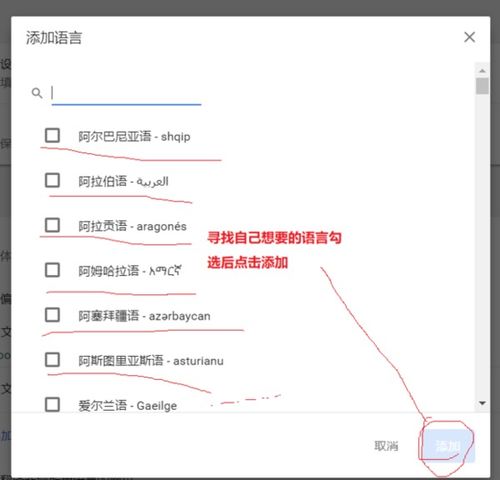Check the 阿尔巴尼亚语 - shqip checkbox

pyautogui.click(x=52, y=135)
